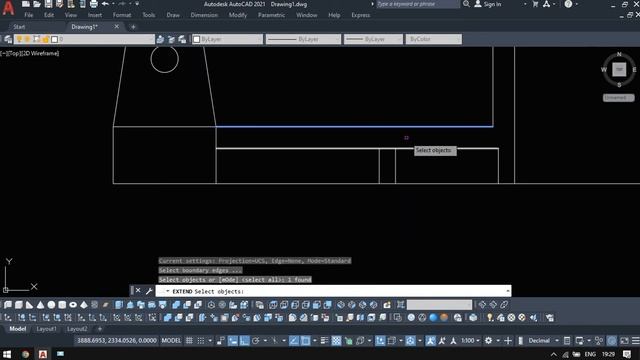Click the keyword search box

pos(418,4)
